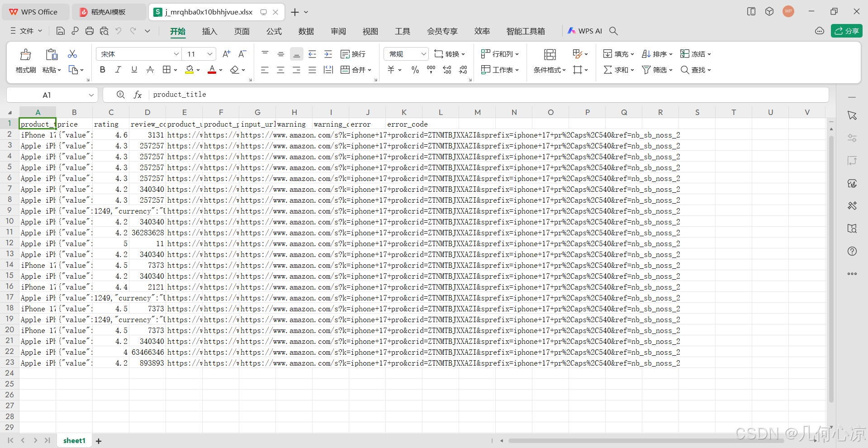
Task: Click the formula bar input field
Action: coord(489,95)
